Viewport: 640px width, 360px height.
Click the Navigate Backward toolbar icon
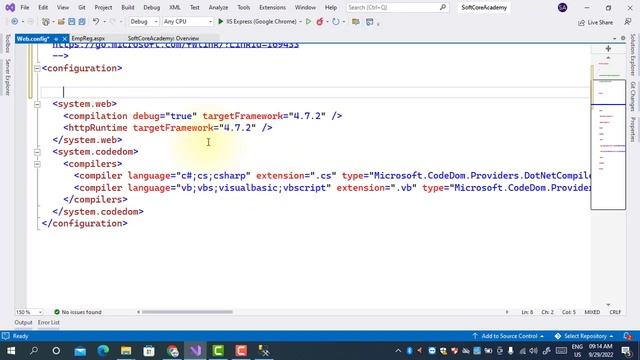tap(15, 22)
